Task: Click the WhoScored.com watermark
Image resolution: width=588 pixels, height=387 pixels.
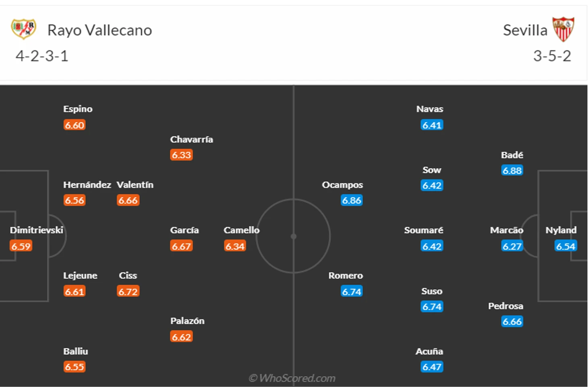Action: point(292,378)
